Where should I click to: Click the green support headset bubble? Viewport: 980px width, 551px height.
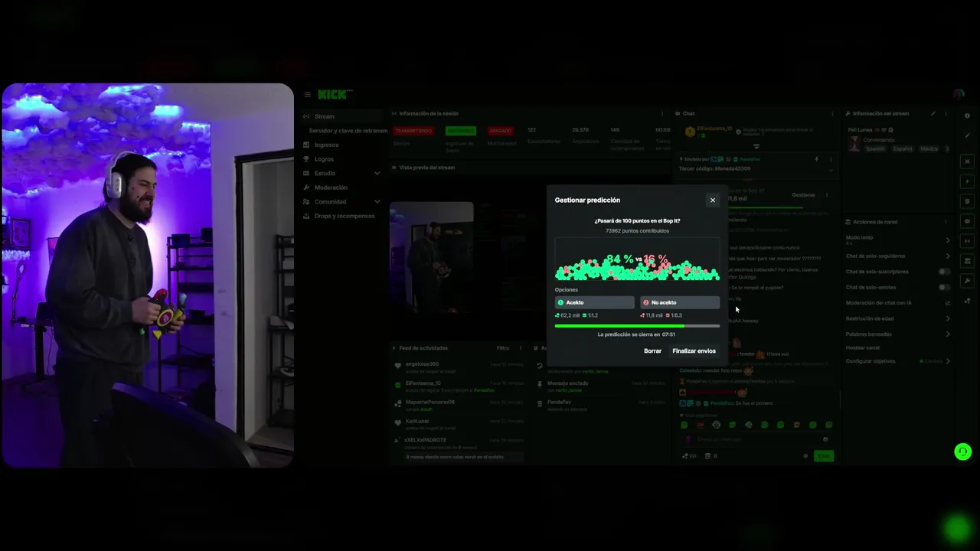point(963,452)
